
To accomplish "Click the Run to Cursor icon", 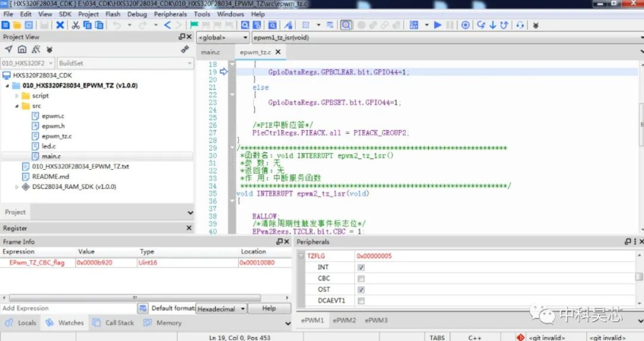I will tap(520, 25).
